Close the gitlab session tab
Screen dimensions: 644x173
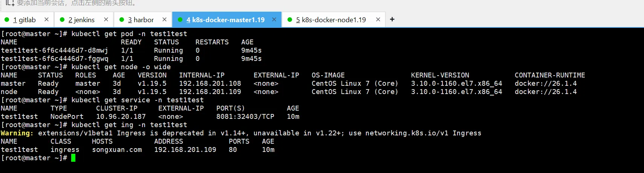pyautogui.click(x=46, y=20)
